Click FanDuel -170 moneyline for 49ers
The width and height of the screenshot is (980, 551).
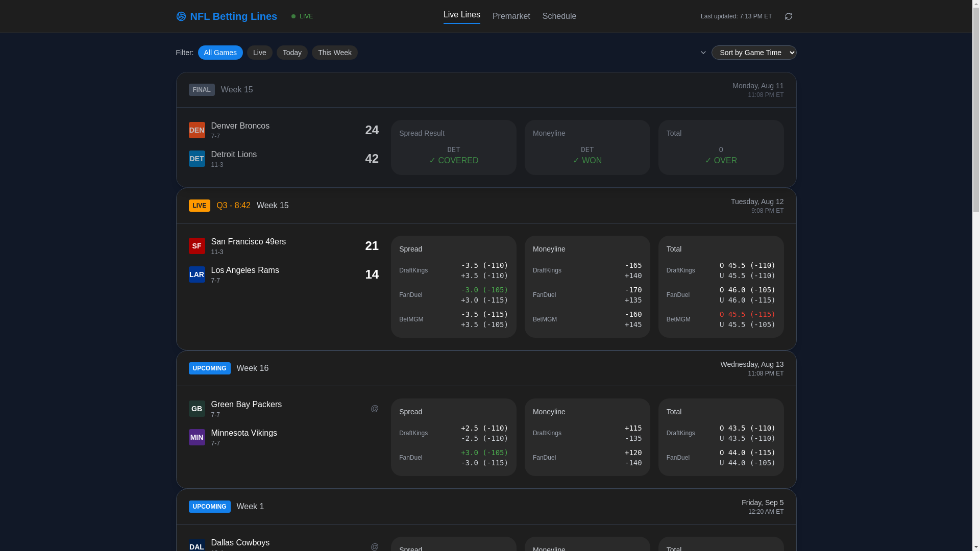pos(633,290)
